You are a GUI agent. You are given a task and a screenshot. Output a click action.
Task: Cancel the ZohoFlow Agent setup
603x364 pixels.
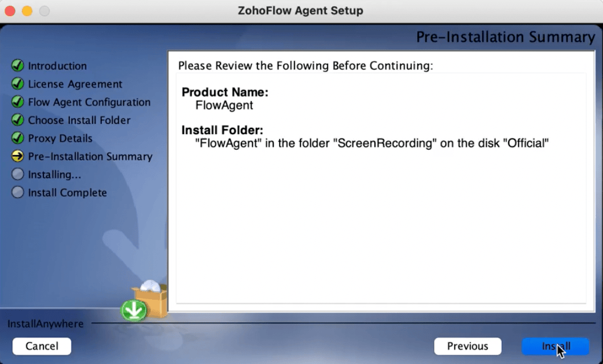[x=42, y=346]
